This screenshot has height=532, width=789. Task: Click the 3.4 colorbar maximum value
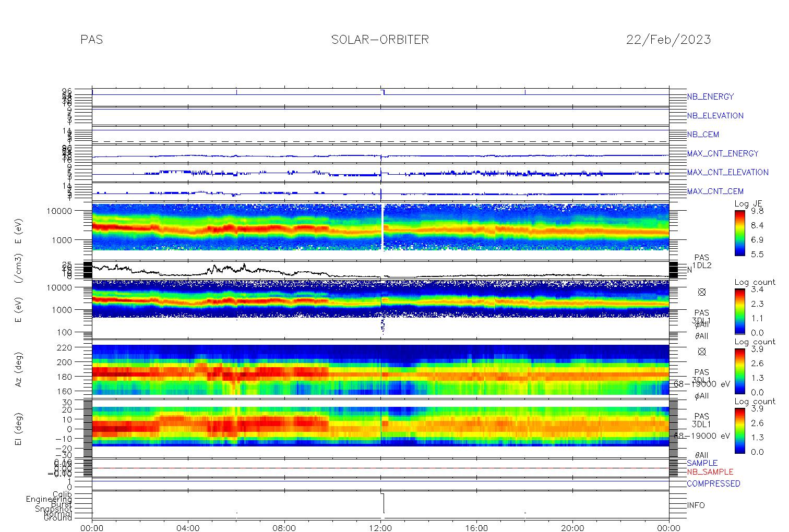757,289
